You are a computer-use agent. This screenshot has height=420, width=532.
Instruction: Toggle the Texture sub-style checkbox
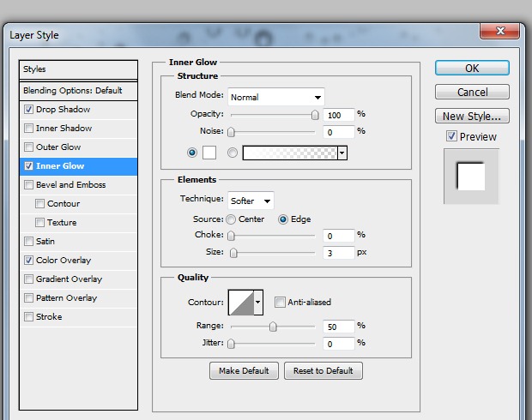pos(39,222)
